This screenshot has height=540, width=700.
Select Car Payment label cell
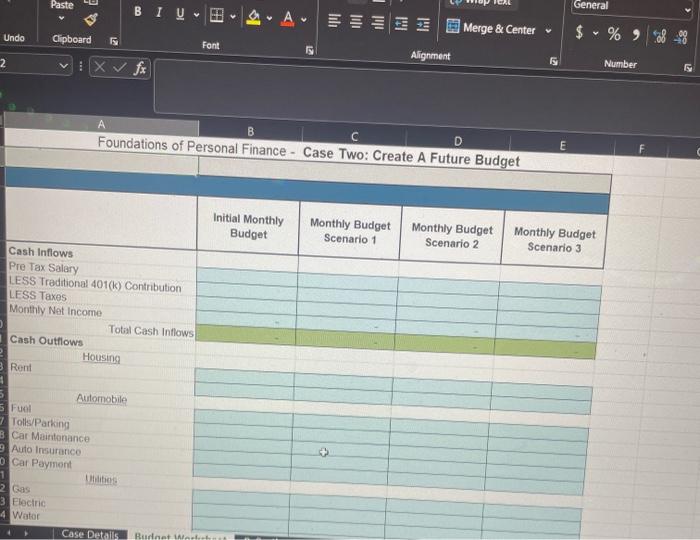click(42, 463)
